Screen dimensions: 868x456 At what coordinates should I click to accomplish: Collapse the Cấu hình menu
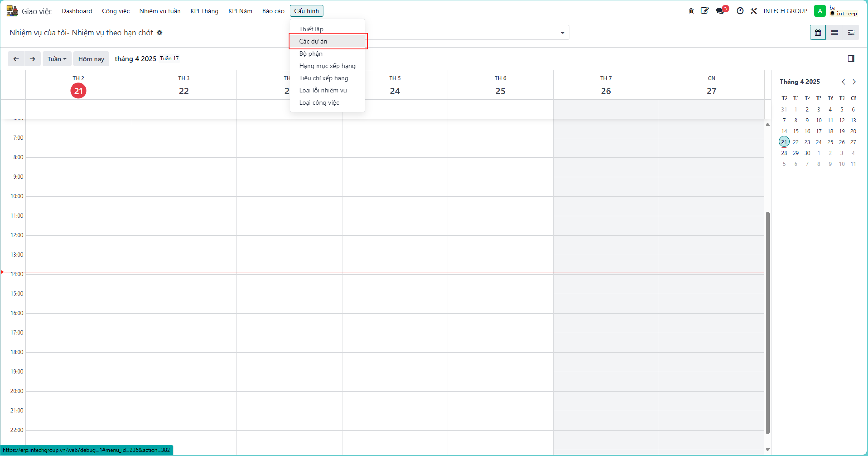tap(307, 11)
